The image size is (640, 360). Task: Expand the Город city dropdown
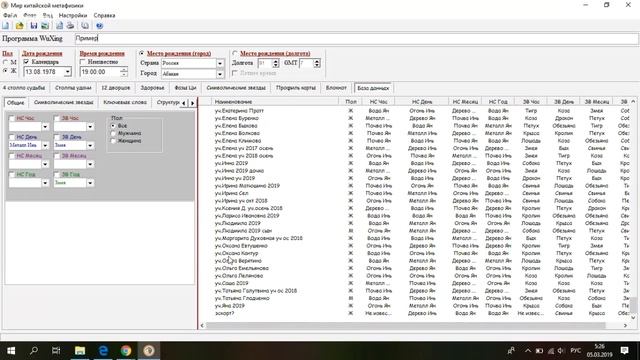tap(220, 74)
